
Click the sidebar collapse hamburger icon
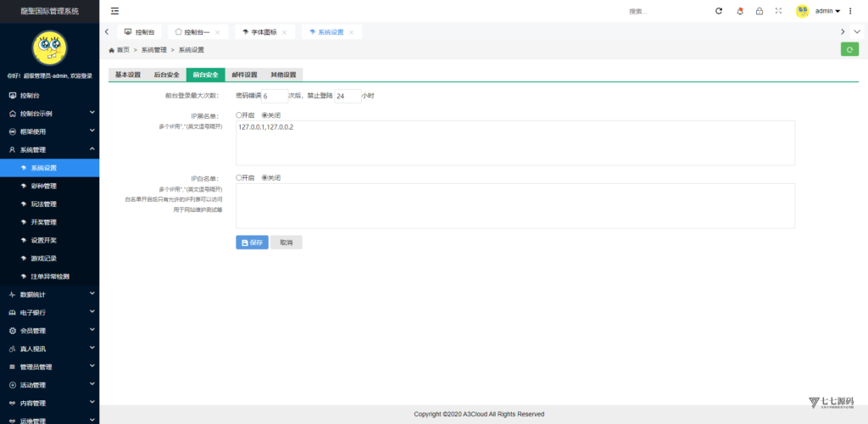[x=115, y=11]
